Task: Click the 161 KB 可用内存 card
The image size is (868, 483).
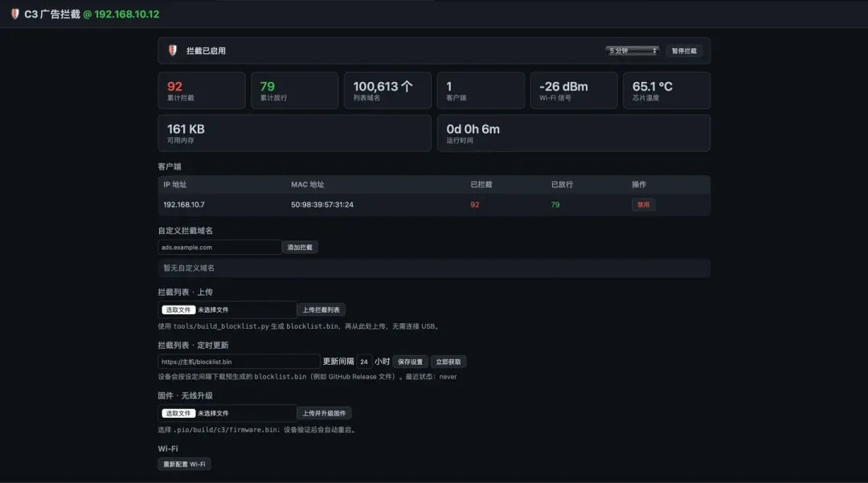Action: point(294,133)
